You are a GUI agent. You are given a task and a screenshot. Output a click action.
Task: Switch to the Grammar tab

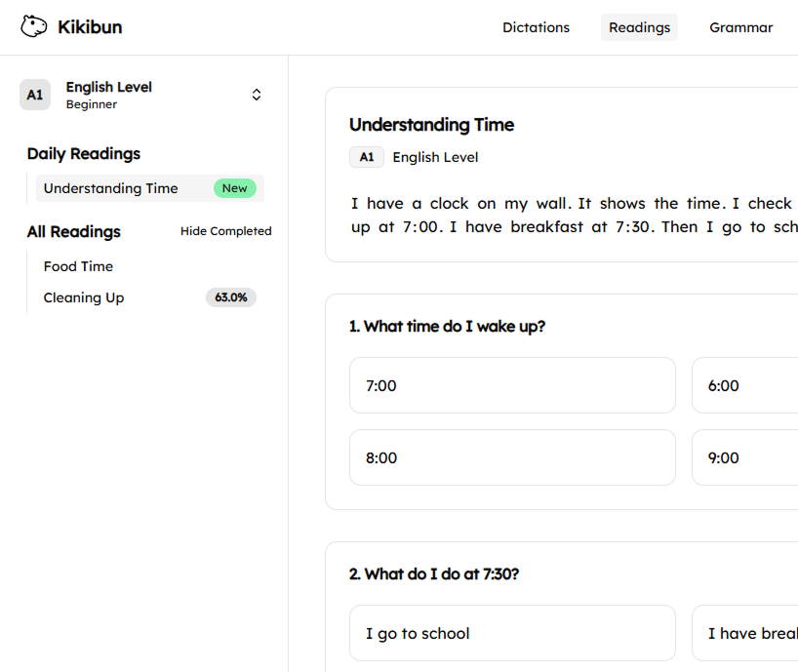740,27
